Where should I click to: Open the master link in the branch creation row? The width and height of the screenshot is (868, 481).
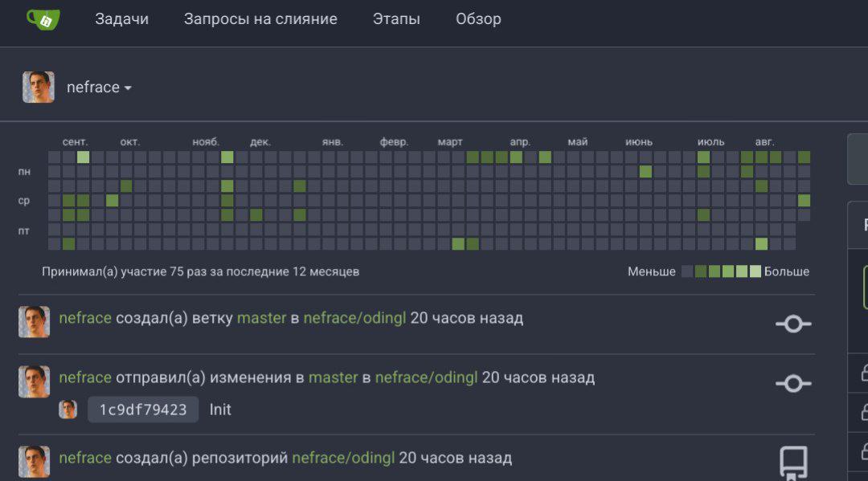coord(261,318)
